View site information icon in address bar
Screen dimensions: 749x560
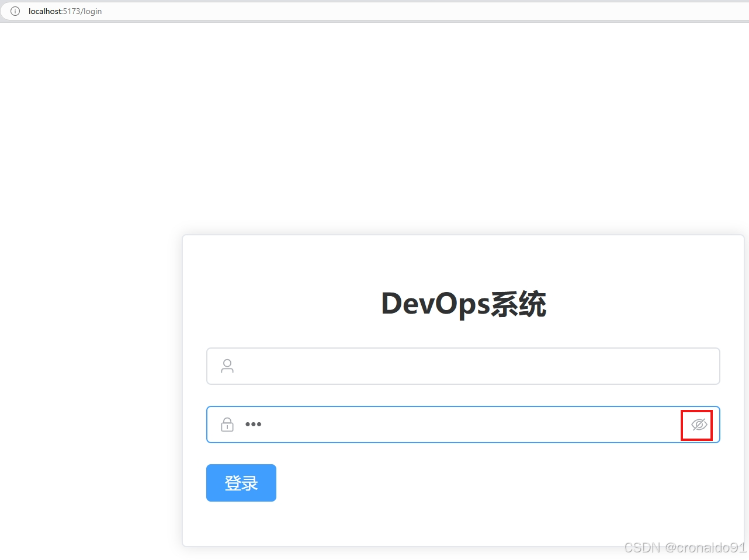(x=15, y=11)
